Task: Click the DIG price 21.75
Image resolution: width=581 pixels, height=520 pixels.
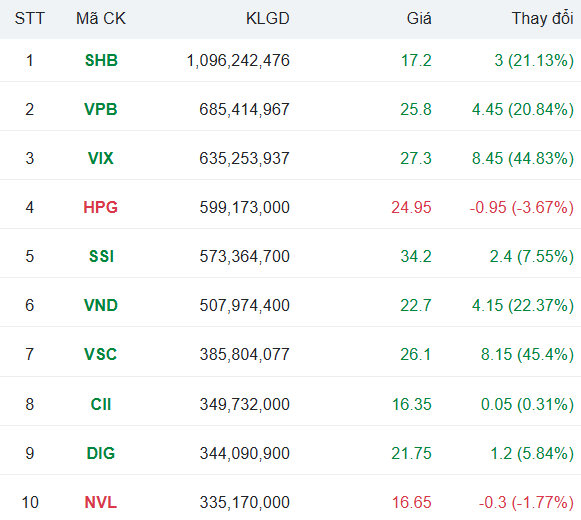Action: tap(411, 453)
